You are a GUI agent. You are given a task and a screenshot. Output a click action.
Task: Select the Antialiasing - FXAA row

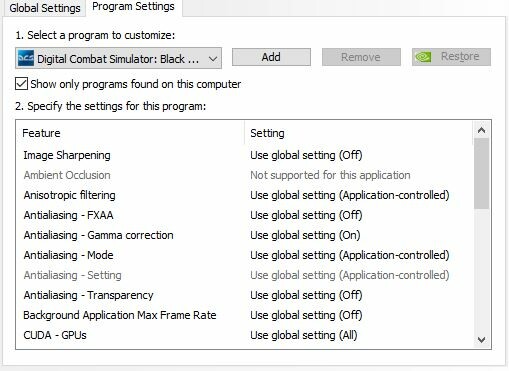[x=244, y=215]
